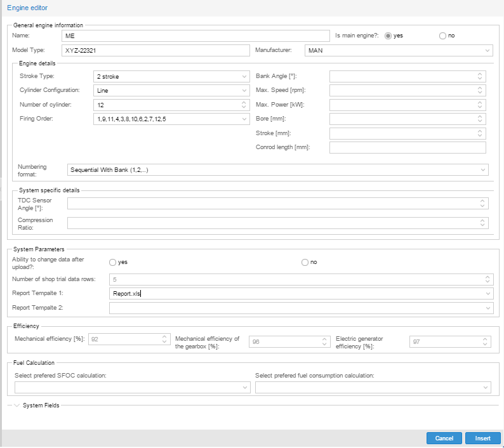Click the gearbox efficiency stepper showing 96

click(324, 341)
